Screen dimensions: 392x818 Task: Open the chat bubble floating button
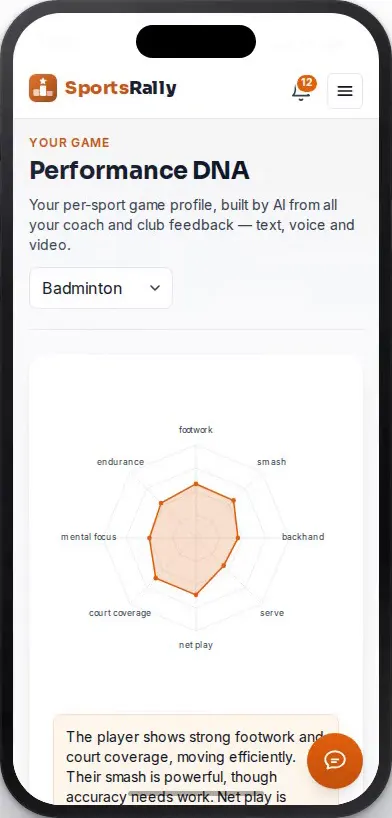(x=335, y=761)
